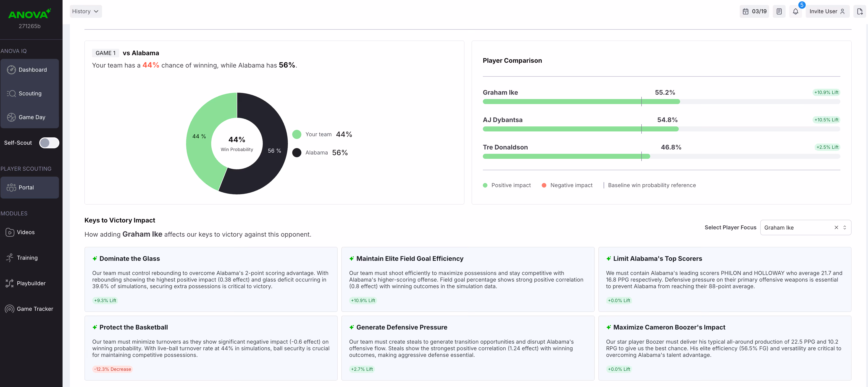Open the document notes icon in header
The width and height of the screenshot is (868, 387).
[x=779, y=11]
